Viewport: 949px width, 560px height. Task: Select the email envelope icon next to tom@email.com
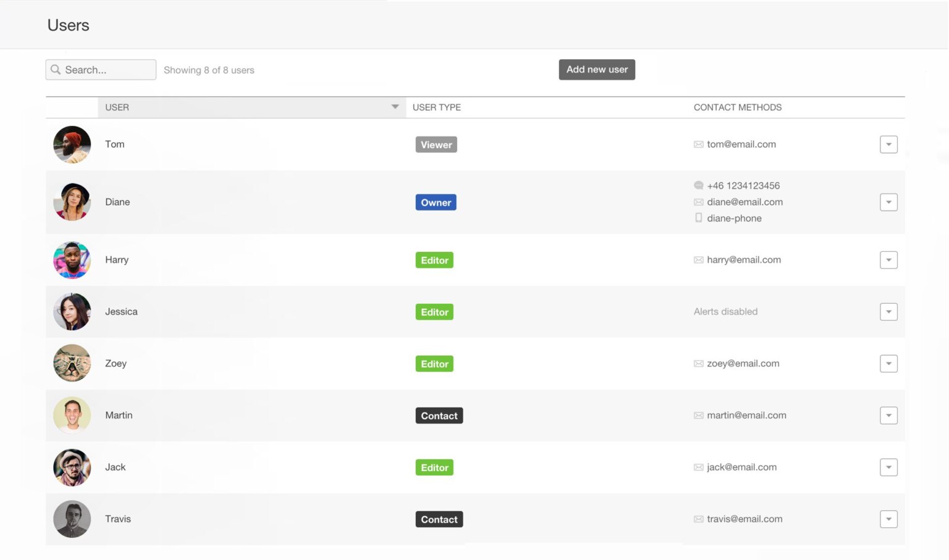tap(698, 144)
